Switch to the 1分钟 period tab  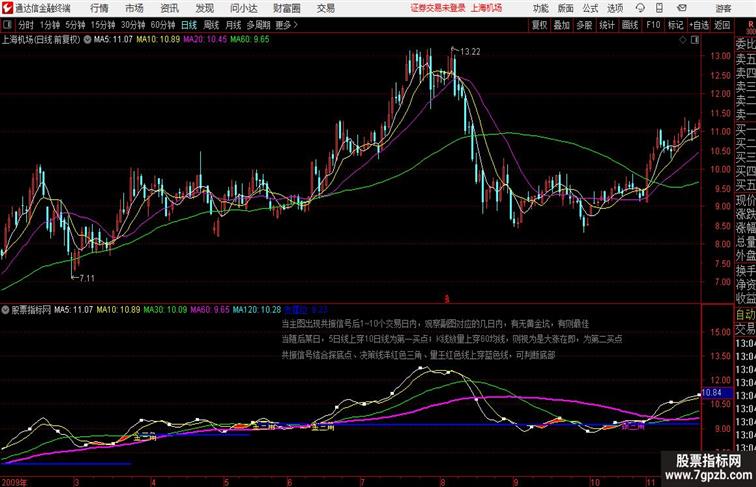pyautogui.click(x=50, y=25)
